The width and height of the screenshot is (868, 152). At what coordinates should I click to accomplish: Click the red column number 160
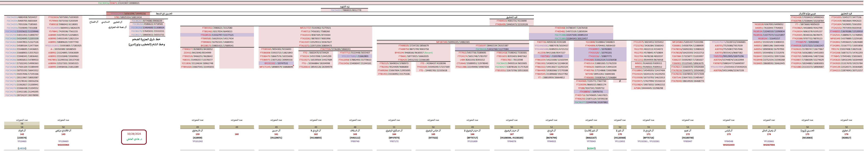237,134
